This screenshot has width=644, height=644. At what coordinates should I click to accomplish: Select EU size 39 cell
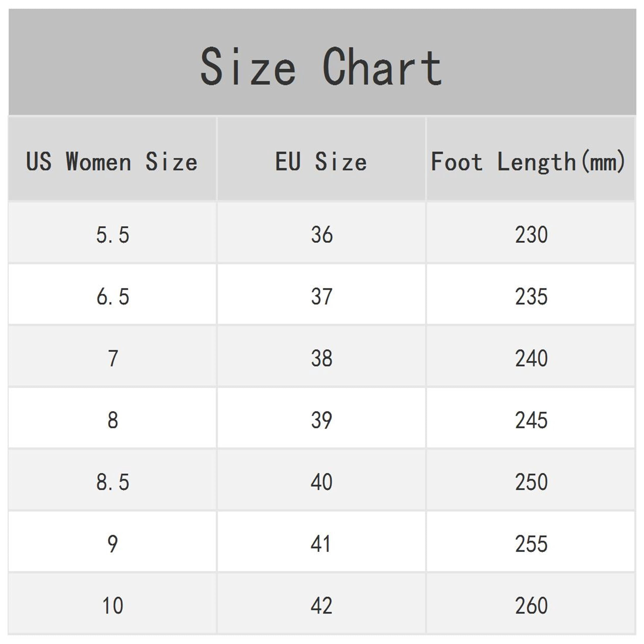[x=321, y=418]
